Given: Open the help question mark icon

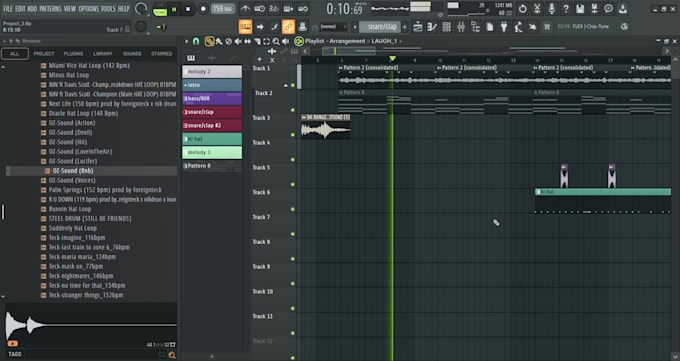Looking at the screenshot, I should click(566, 9).
